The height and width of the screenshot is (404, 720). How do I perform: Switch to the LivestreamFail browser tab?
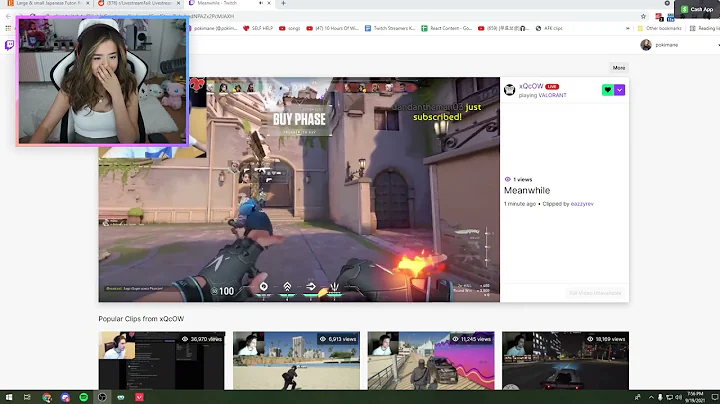(x=138, y=3)
